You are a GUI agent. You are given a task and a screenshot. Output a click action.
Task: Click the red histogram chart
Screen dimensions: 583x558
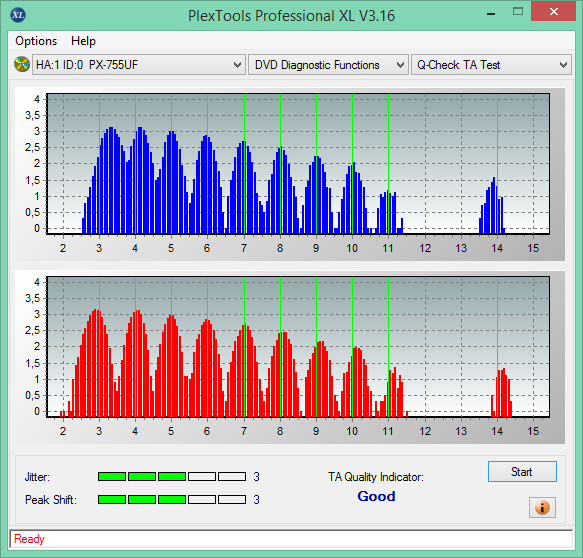click(x=298, y=347)
